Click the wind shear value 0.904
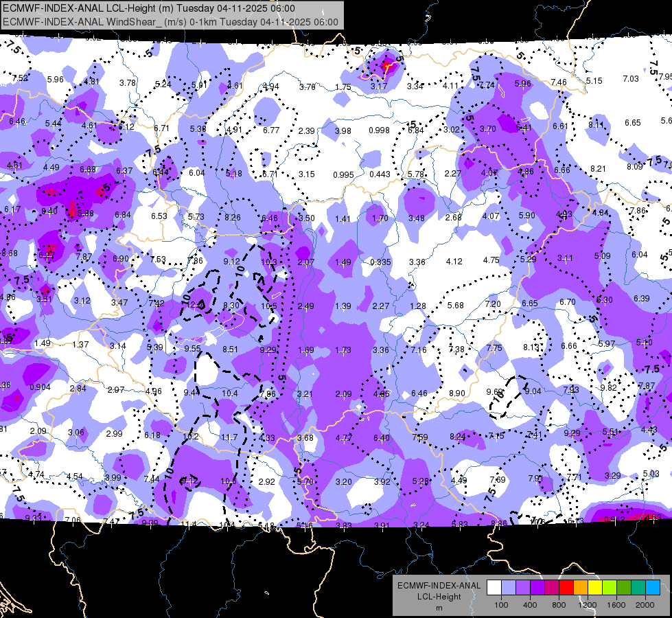 click(x=40, y=387)
